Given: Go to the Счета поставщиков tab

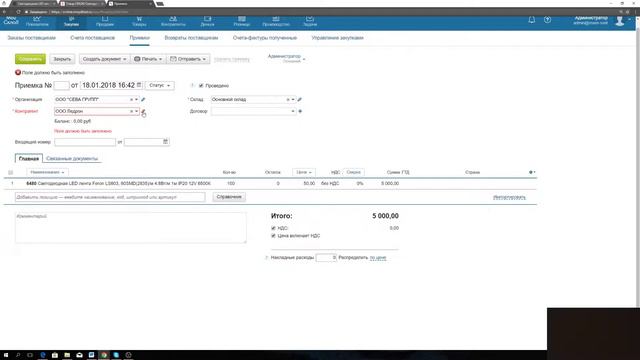Looking at the screenshot, I should point(93,38).
